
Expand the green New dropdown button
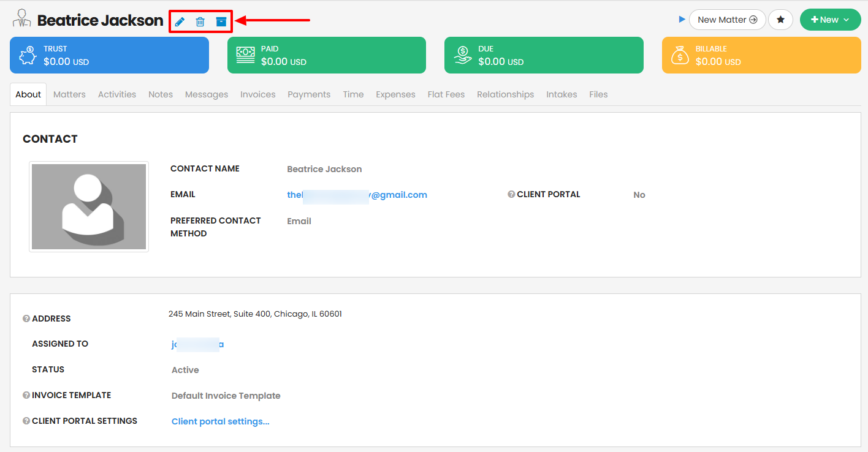tap(830, 20)
